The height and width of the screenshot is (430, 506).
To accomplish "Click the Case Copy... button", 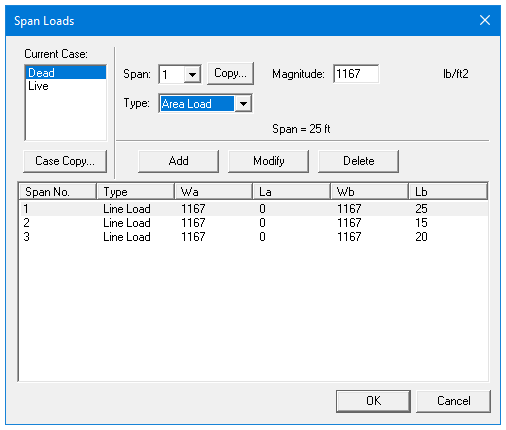I will [65, 161].
